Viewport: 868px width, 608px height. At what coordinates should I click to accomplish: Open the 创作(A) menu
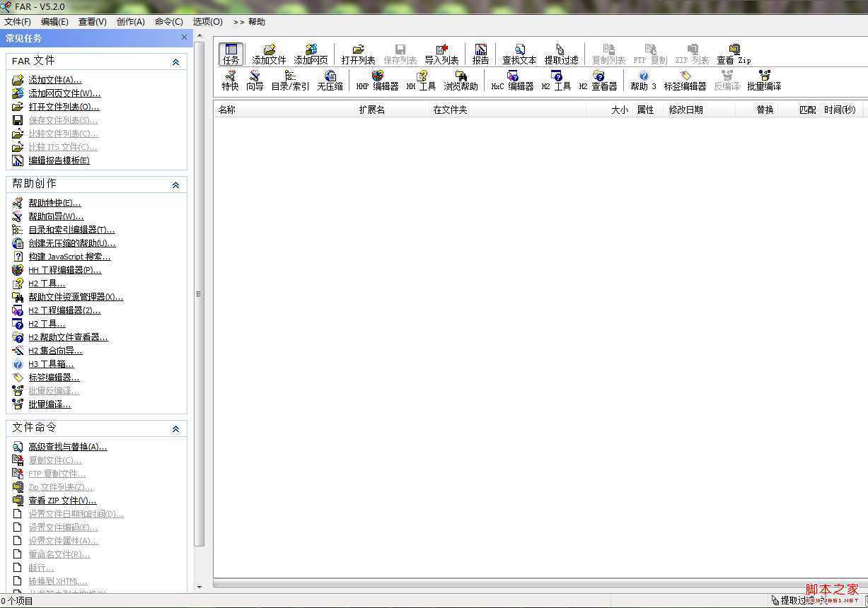(131, 22)
